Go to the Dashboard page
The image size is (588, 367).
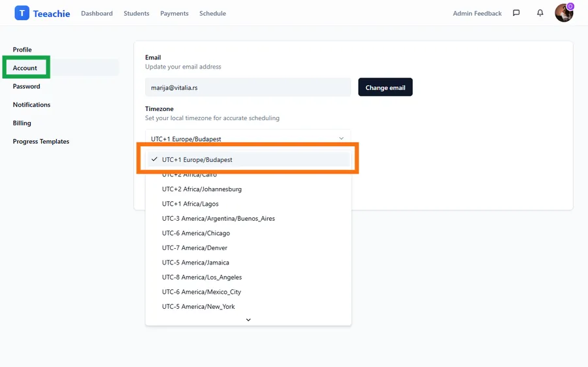[97, 14]
